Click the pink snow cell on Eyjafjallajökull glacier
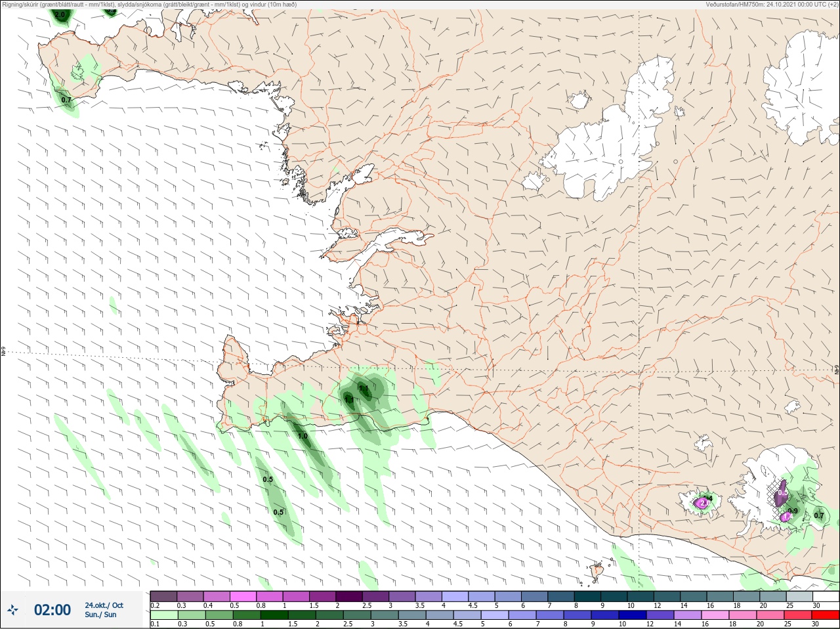The height and width of the screenshot is (629, 840). (703, 504)
